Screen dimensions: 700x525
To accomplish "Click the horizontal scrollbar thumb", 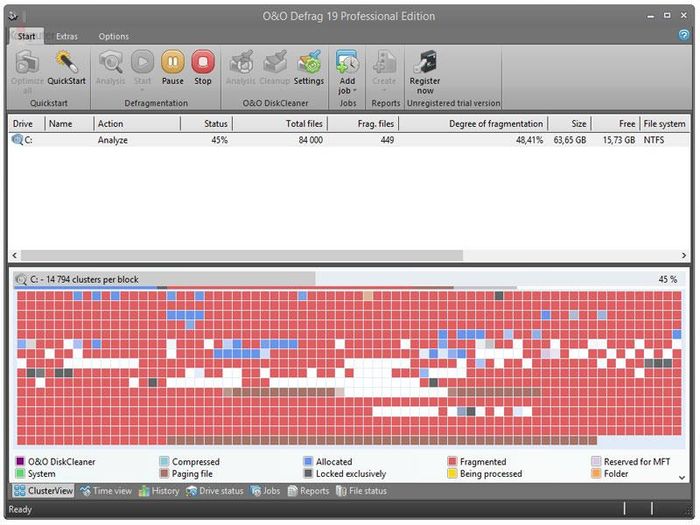I will click(242, 255).
